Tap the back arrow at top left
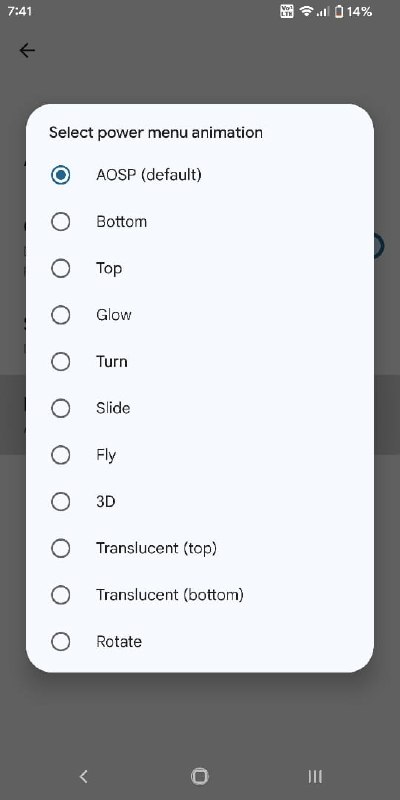The width and height of the screenshot is (400, 800). pyautogui.click(x=27, y=50)
